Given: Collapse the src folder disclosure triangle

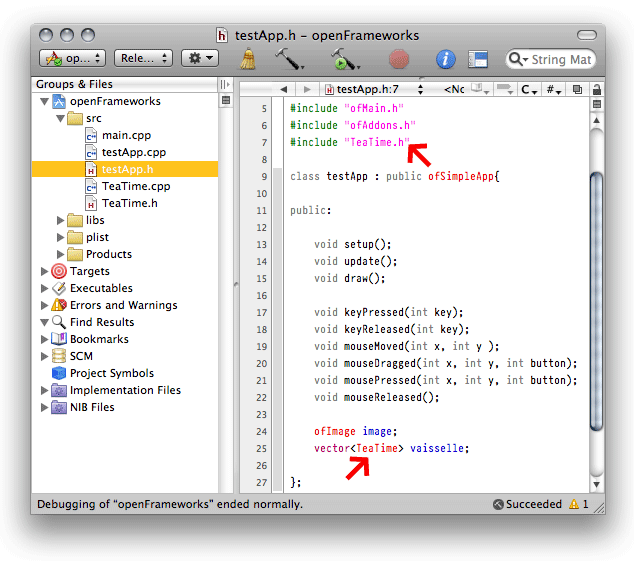Looking at the screenshot, I should pyautogui.click(x=58, y=118).
